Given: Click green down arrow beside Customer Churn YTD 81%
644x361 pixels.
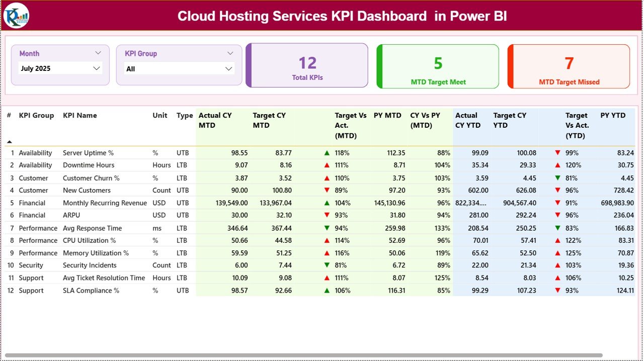Looking at the screenshot, I should click(x=558, y=177).
